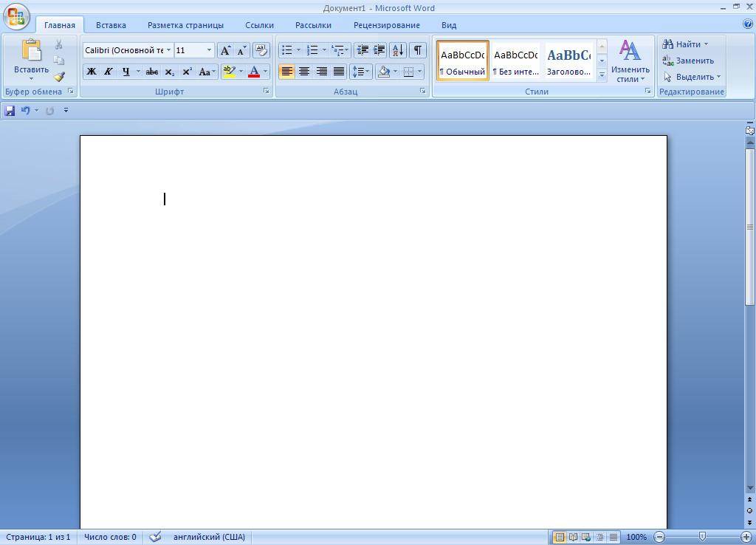The width and height of the screenshot is (756, 545).
Task: Click английский (США) language indicator
Action: [209, 537]
